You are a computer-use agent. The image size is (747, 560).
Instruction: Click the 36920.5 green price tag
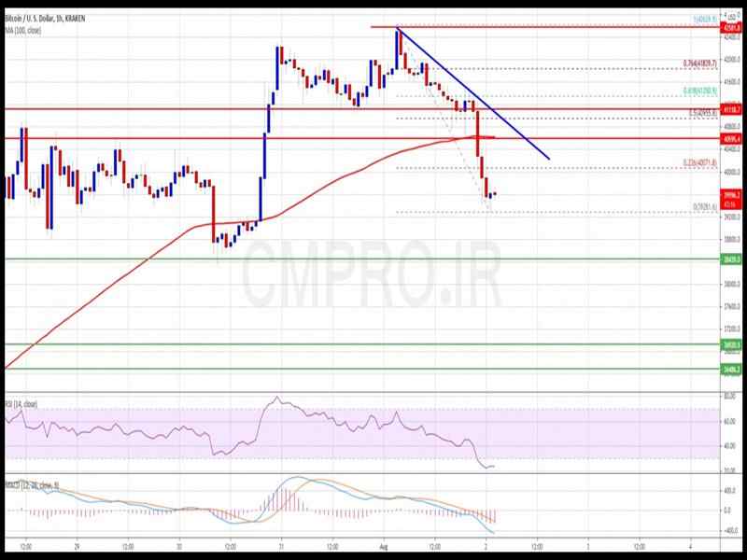coord(731,344)
